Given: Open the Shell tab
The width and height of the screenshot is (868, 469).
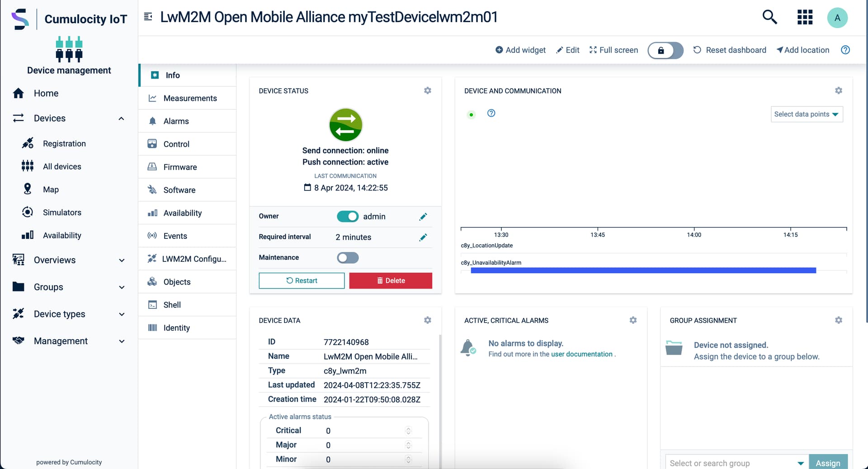Looking at the screenshot, I should [x=188, y=305].
